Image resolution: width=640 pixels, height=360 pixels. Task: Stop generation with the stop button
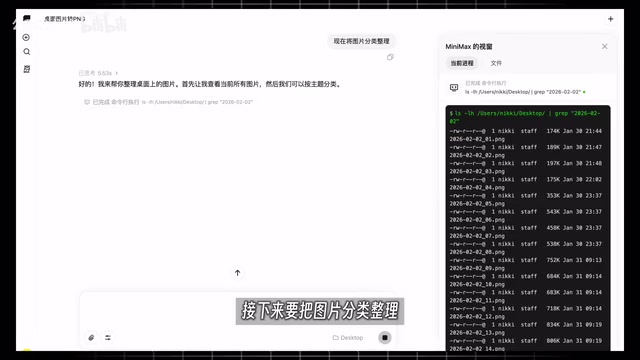(x=384, y=338)
